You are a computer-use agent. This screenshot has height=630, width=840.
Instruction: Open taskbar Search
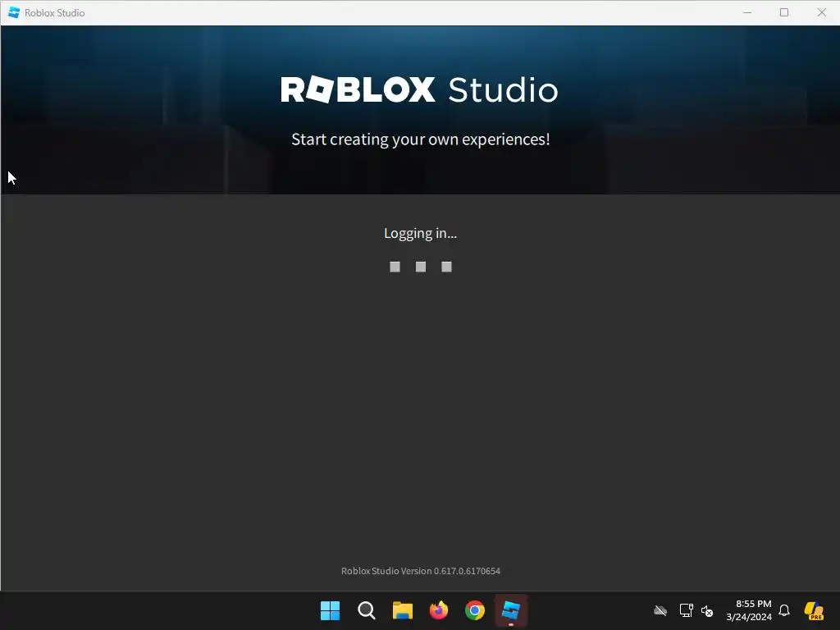coord(367,610)
